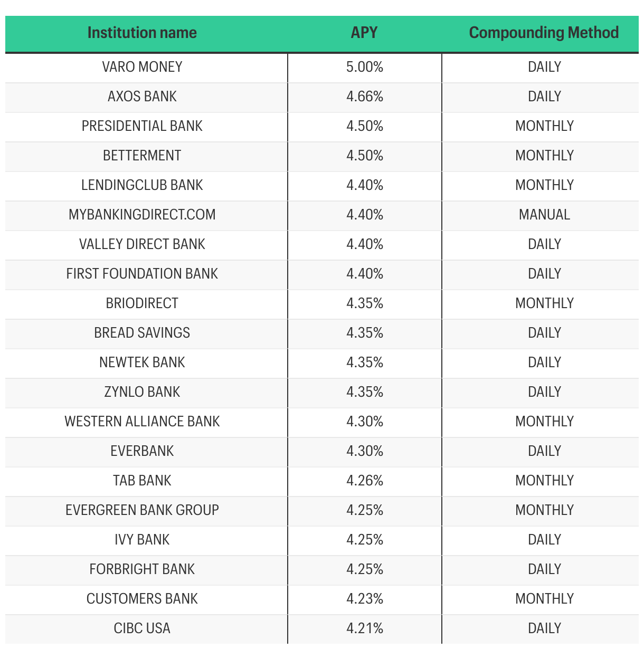Click LENDINGCLUB BANK in the table
Screen dimensions: 644x649
[x=142, y=185]
